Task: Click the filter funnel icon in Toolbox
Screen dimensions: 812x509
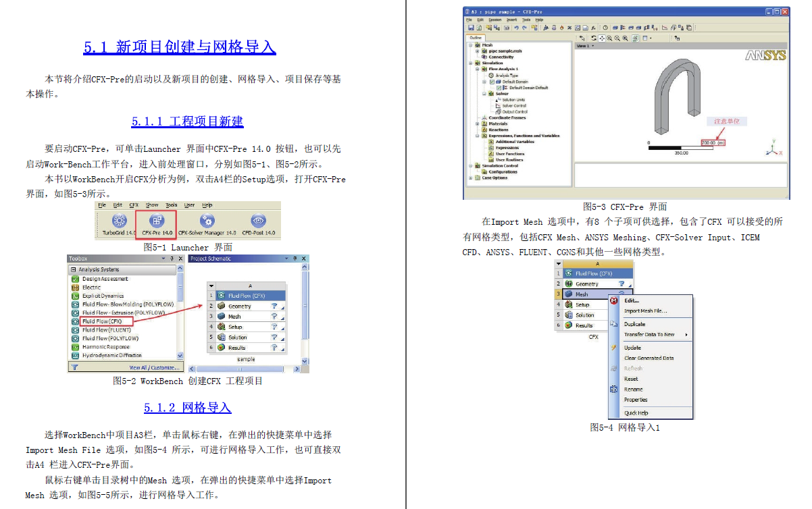Action: point(74,367)
